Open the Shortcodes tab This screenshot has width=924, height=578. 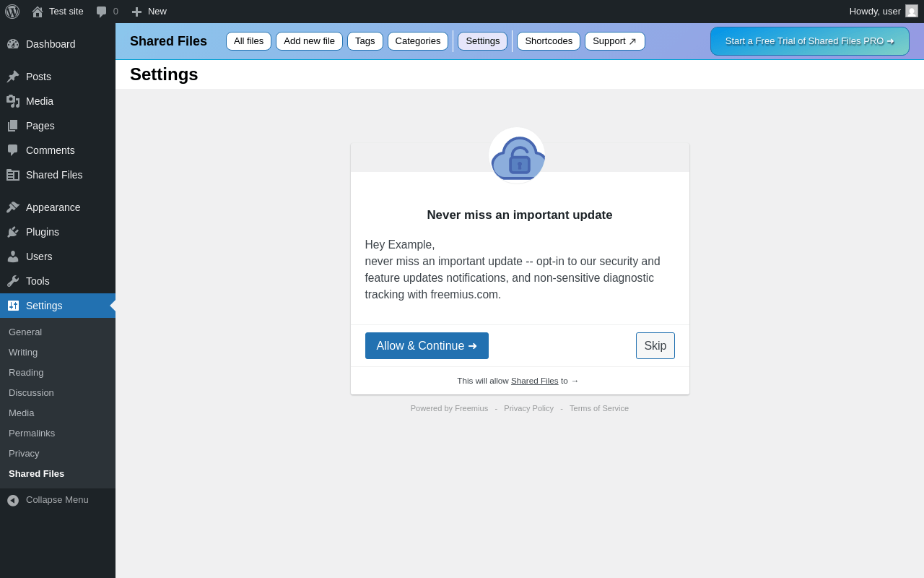click(x=549, y=41)
